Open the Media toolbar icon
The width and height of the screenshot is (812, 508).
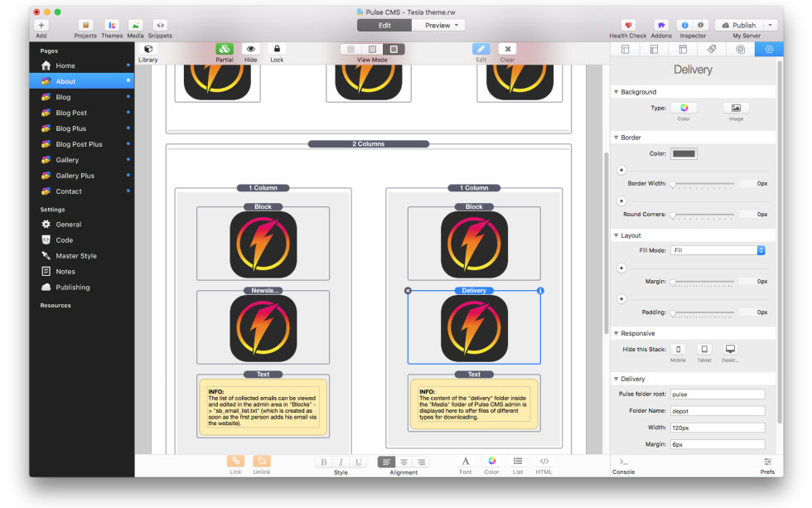coord(135,25)
